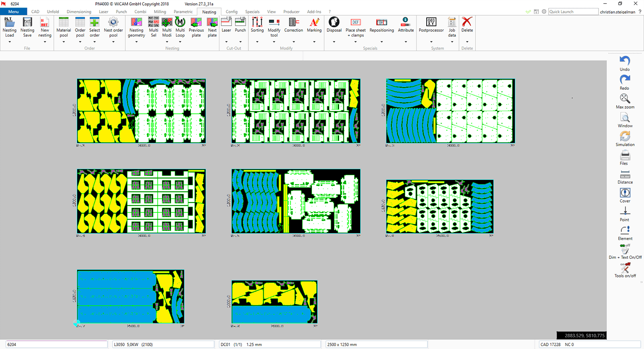Image resolution: width=644 pixels, height=349 pixels.
Task: Click the Multi Modi icon
Action: point(167,22)
